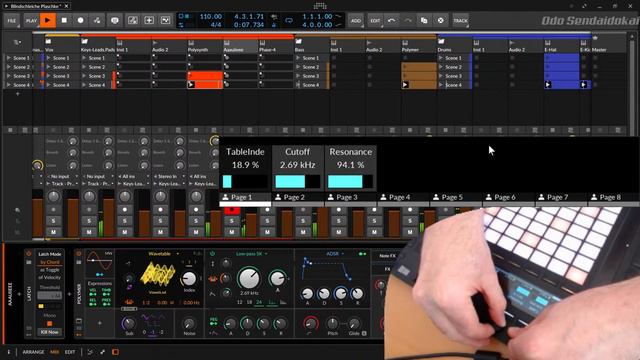Image resolution: width=640 pixels, height=360 pixels.
Task: Select 'by Chord' latch mode
Action: [50, 262]
